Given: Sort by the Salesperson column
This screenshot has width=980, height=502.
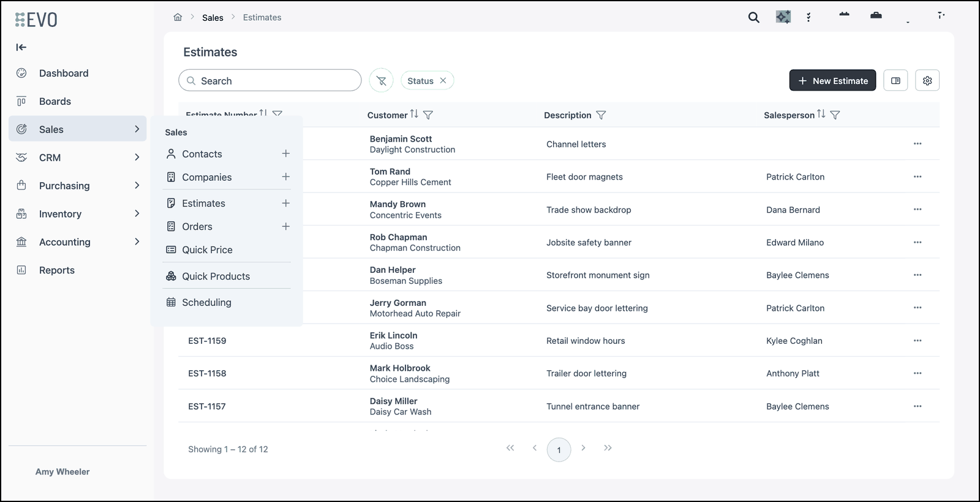Looking at the screenshot, I should [x=821, y=114].
